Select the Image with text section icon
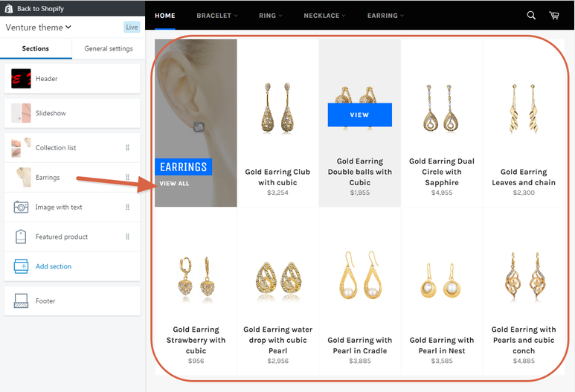The height and width of the screenshot is (392, 575). click(21, 207)
